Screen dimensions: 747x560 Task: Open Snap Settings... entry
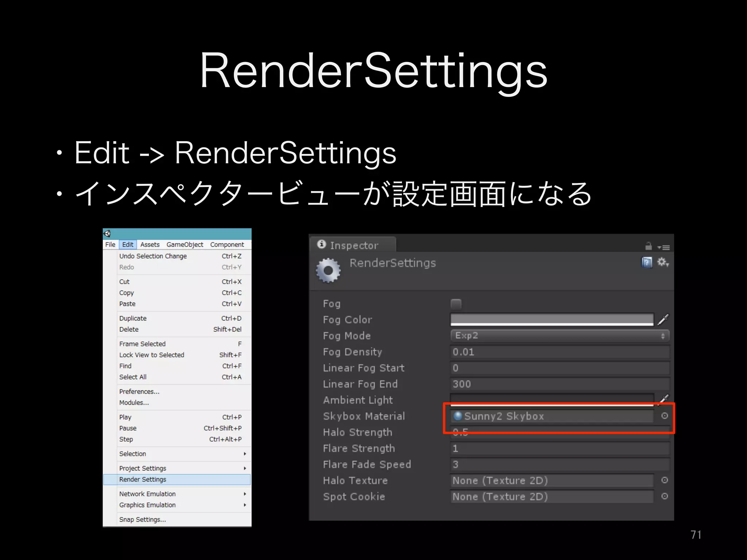(x=177, y=520)
